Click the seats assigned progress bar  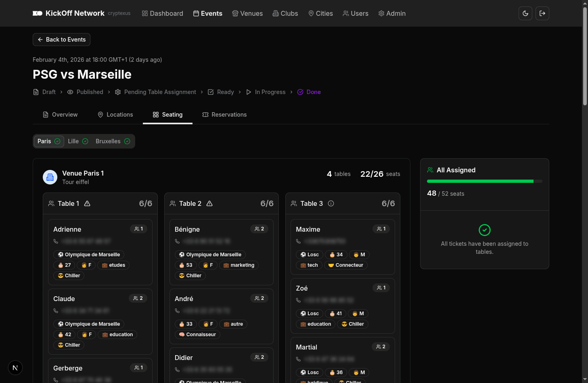pos(485,181)
